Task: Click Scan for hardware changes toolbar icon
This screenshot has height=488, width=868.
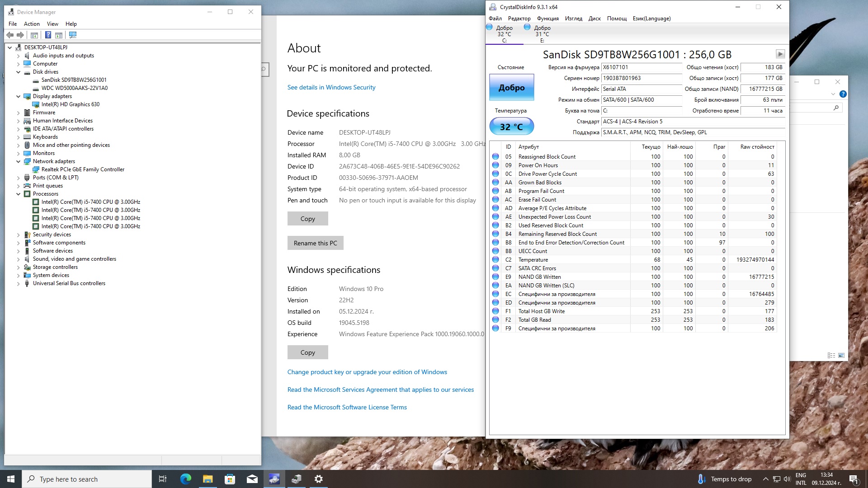Action: 73,35
